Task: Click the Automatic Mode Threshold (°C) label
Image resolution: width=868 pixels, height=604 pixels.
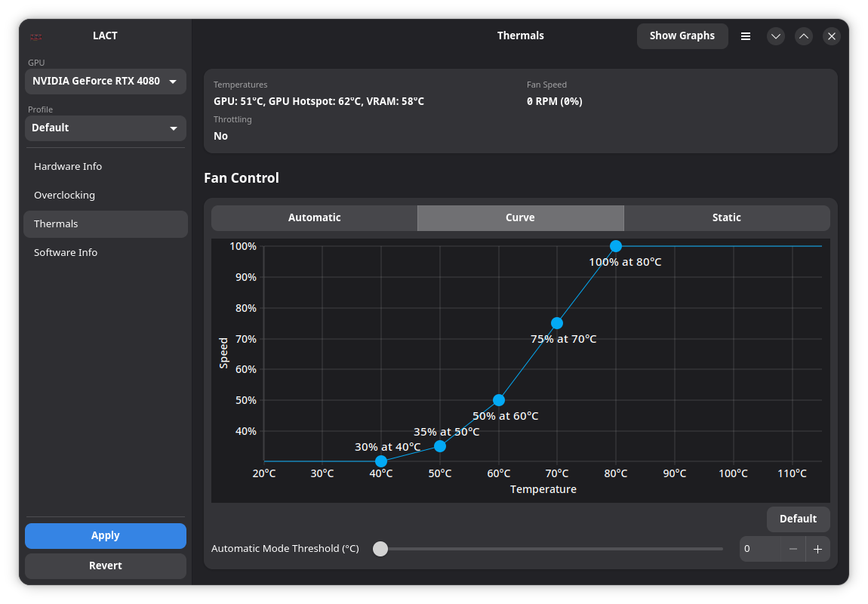Action: pos(285,549)
